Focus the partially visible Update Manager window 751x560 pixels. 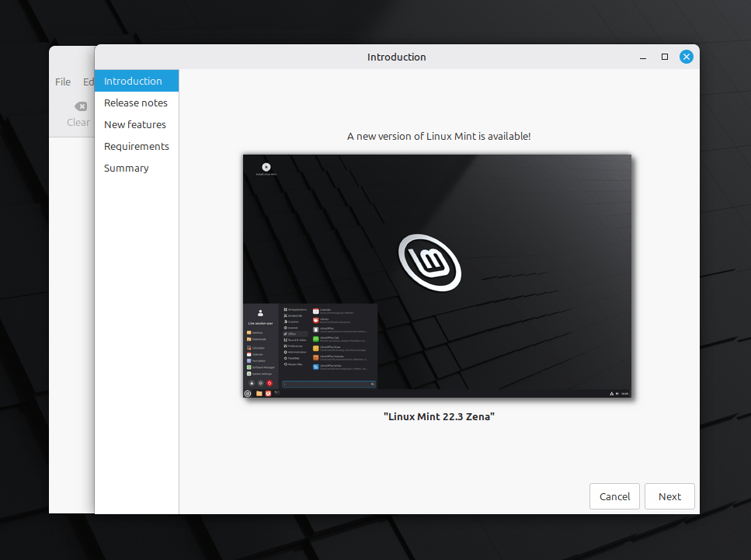click(x=71, y=311)
